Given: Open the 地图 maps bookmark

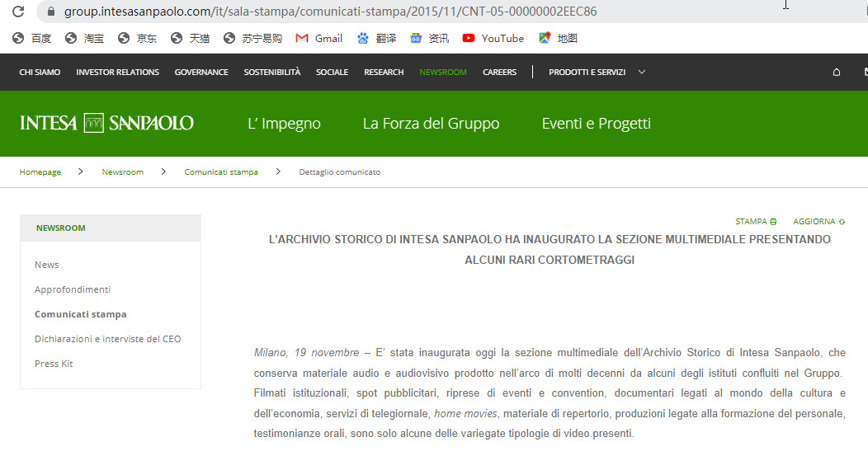Looking at the screenshot, I should tap(559, 38).
